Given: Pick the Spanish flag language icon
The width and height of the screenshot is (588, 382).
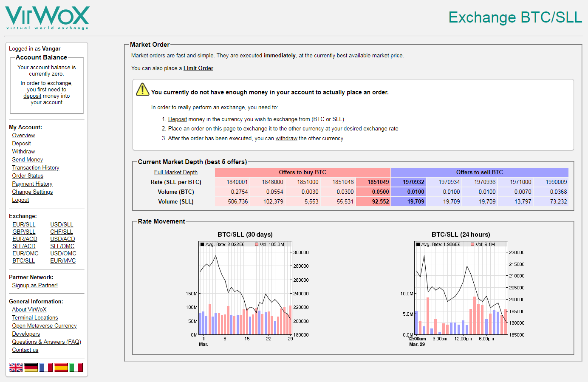Looking at the screenshot, I should [61, 368].
